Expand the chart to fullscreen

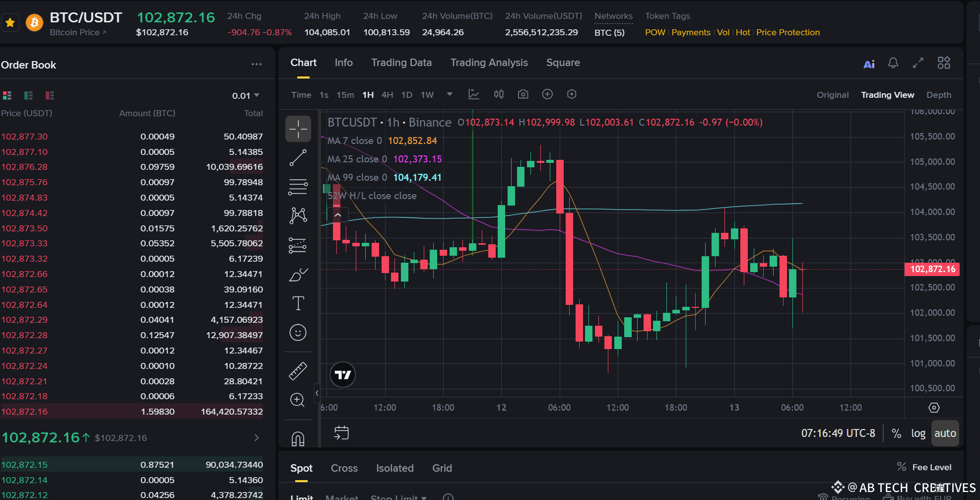pos(918,63)
